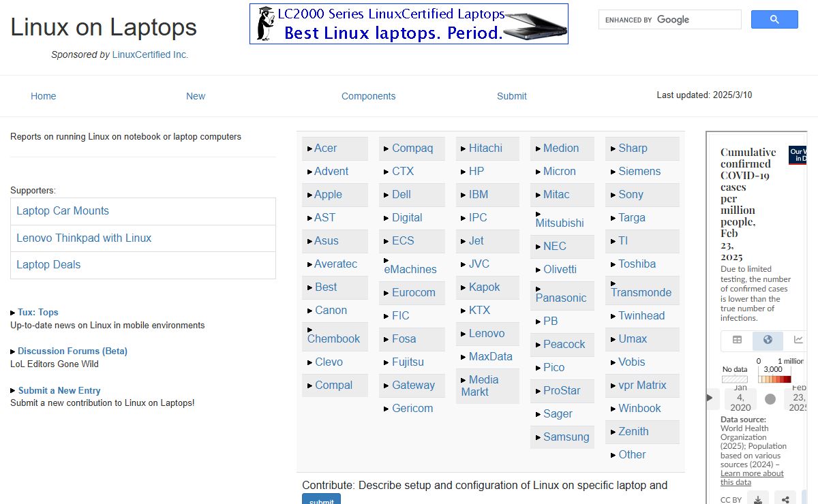Image resolution: width=818 pixels, height=504 pixels.
Task: Open the Other brands list
Action: click(633, 455)
